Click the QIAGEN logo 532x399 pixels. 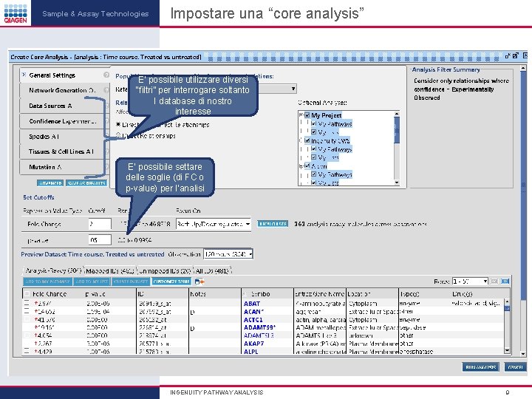(16, 13)
